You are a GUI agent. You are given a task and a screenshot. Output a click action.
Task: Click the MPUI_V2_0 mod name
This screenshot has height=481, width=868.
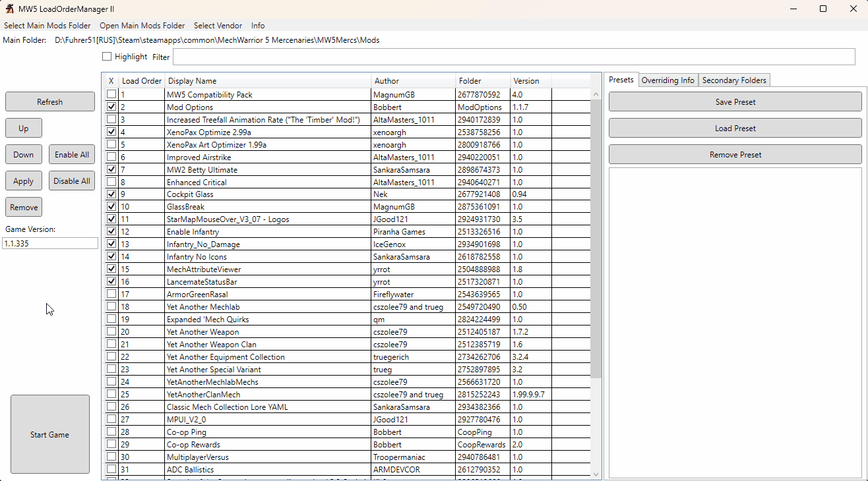point(186,420)
